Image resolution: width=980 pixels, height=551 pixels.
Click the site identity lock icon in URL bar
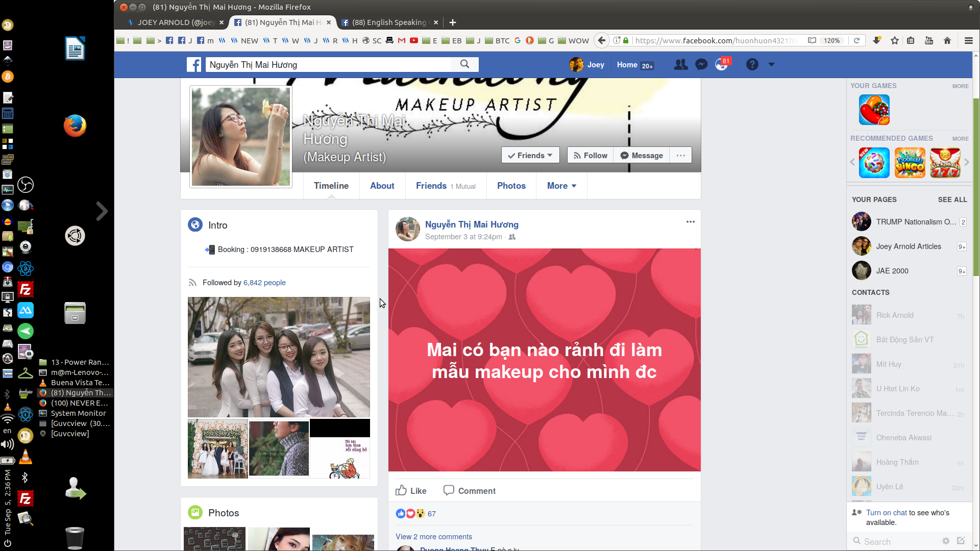click(x=626, y=40)
